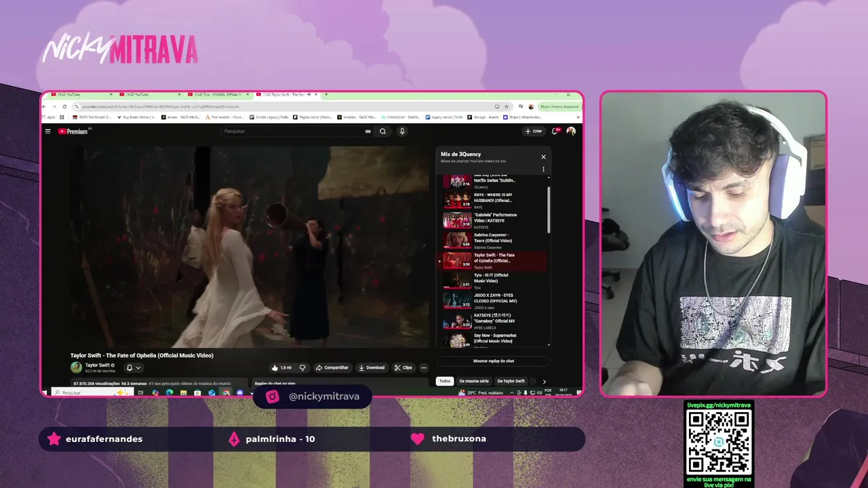Bookmark this page with star icon
868x488 pixels.
[x=507, y=106]
